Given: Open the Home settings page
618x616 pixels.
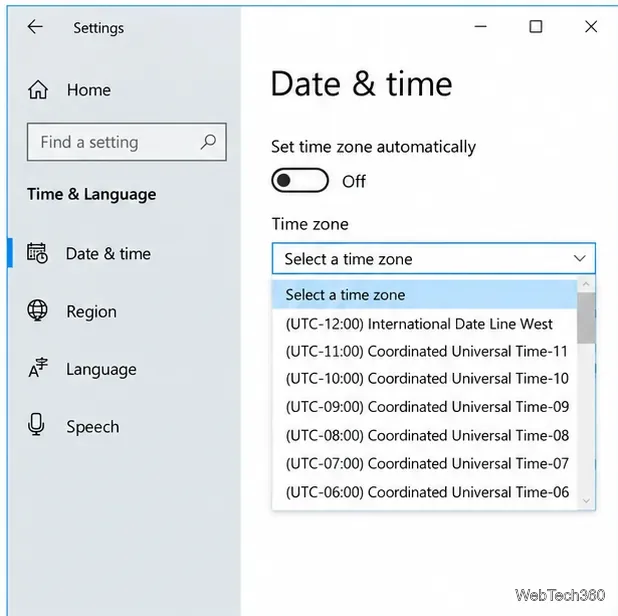Looking at the screenshot, I should (x=69, y=89).
